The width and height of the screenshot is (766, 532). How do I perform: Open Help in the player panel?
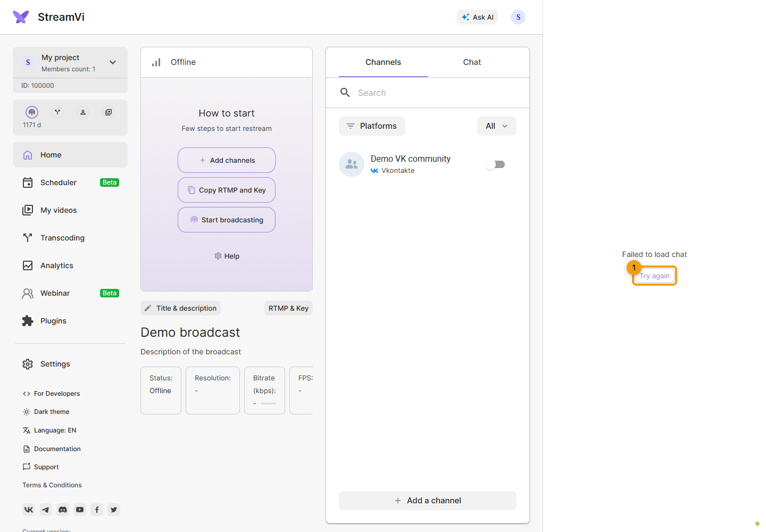[227, 256]
